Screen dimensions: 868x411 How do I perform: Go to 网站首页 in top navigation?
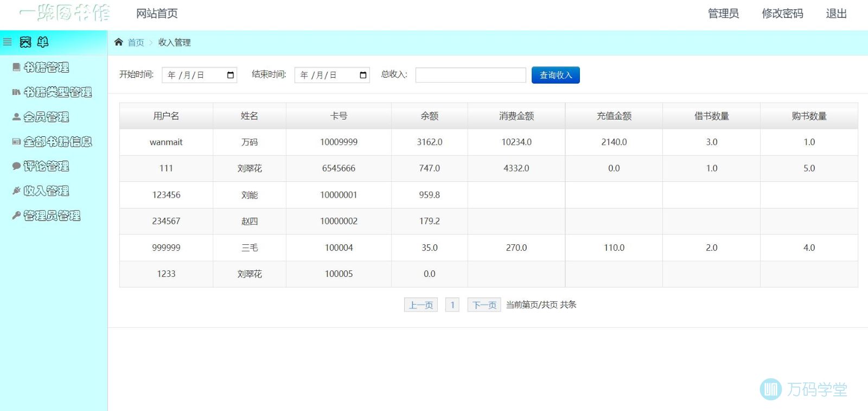tap(157, 14)
